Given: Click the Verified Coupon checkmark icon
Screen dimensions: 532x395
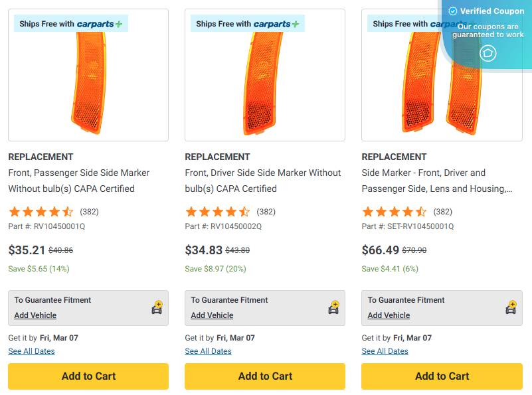Looking at the screenshot, I should click(x=453, y=11).
